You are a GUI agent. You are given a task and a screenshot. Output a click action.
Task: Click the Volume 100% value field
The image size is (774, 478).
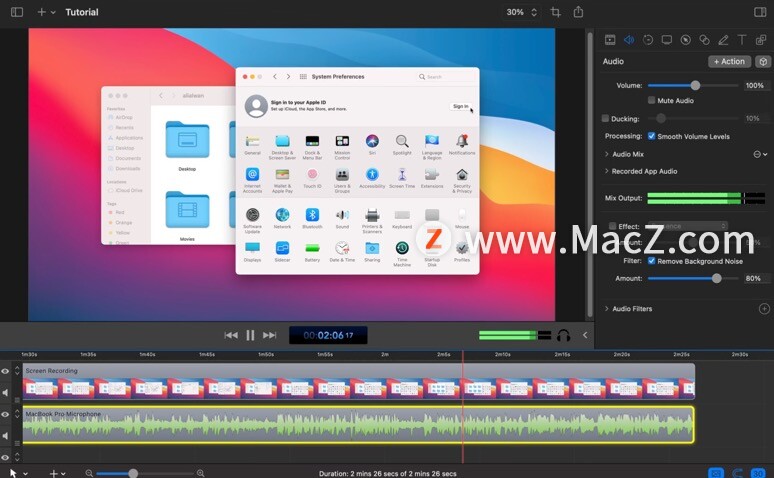pos(755,85)
